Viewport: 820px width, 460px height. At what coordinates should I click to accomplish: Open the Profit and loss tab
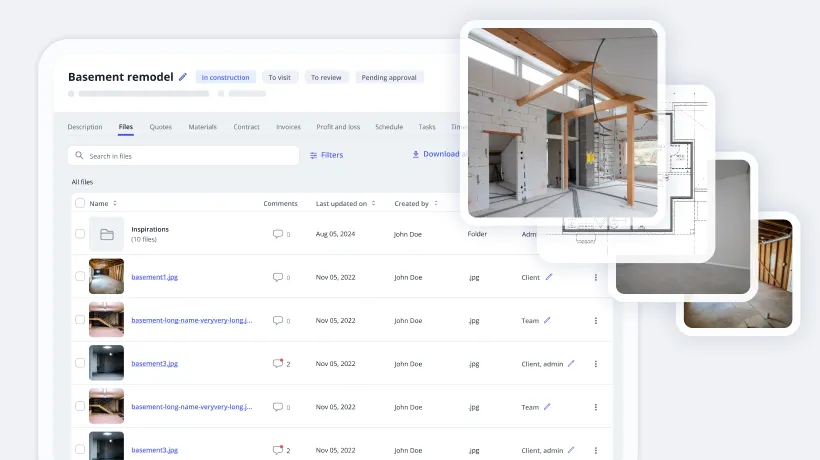[x=338, y=127]
